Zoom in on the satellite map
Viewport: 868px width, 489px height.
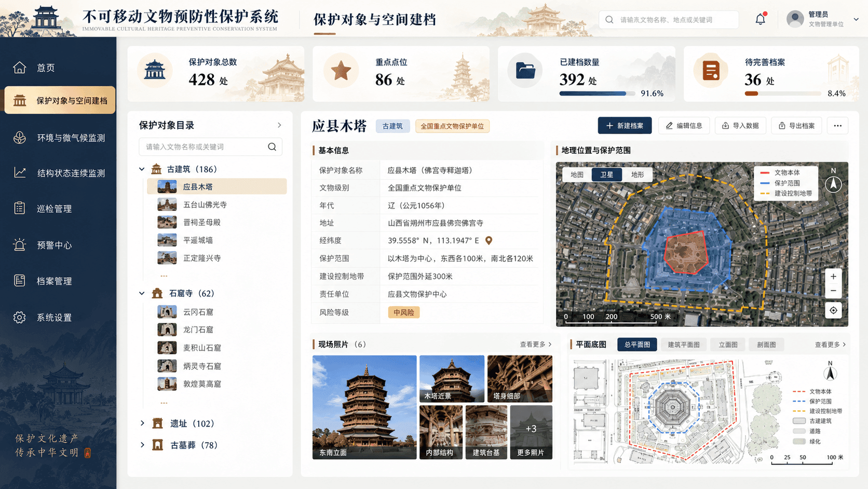tap(833, 276)
